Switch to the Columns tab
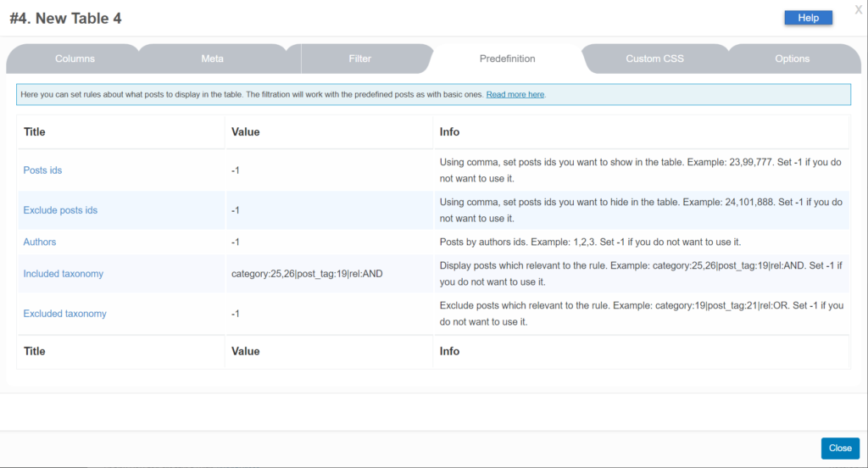This screenshot has height=468, width=868. [x=75, y=59]
